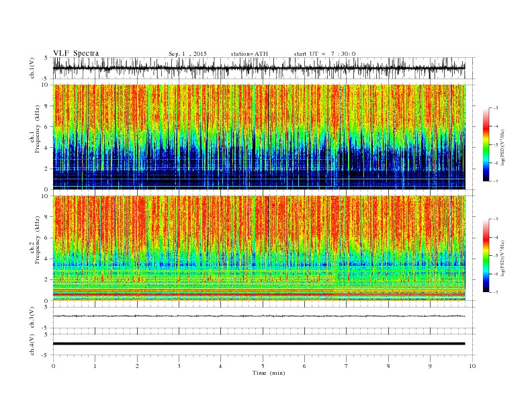Click the ch.1 frequency spectrogram panel
This screenshot has width=532, height=411.
[259, 137]
